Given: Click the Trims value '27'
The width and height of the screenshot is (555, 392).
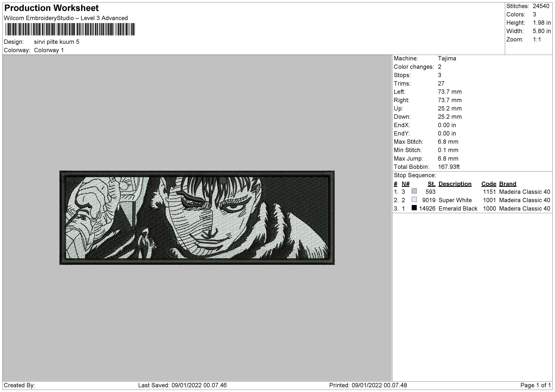Looking at the screenshot, I should pyautogui.click(x=441, y=84).
